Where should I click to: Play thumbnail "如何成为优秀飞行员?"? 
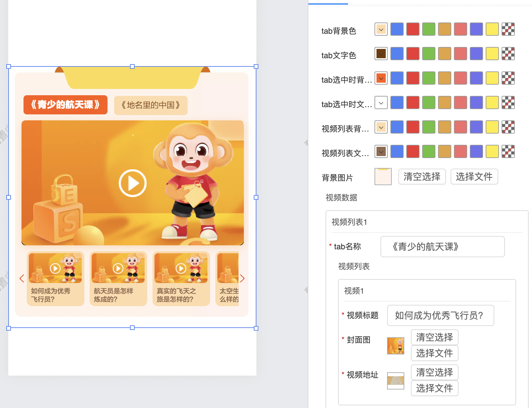tap(55, 268)
